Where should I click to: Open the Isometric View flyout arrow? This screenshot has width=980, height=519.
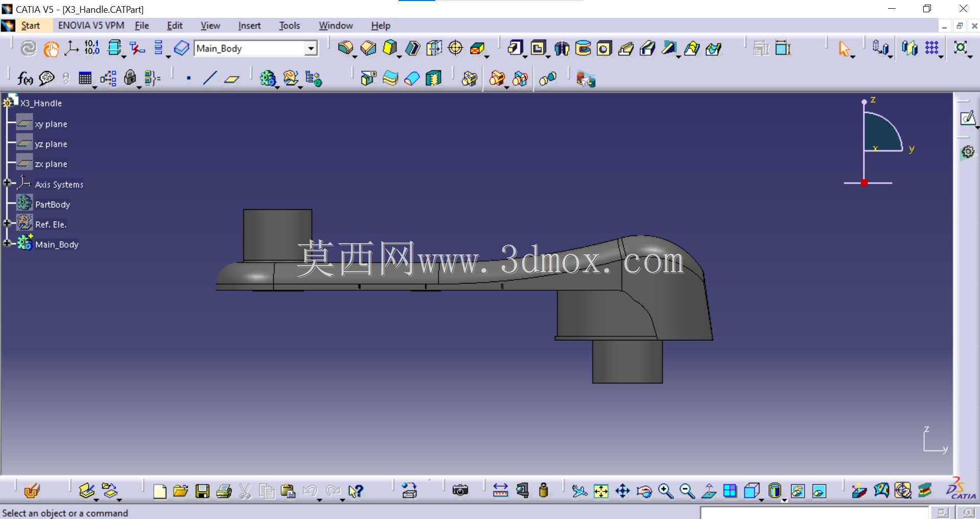[x=762, y=500]
